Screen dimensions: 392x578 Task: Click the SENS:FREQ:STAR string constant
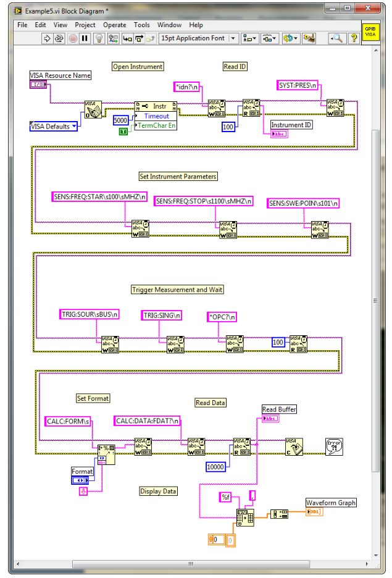pyautogui.click(x=99, y=197)
